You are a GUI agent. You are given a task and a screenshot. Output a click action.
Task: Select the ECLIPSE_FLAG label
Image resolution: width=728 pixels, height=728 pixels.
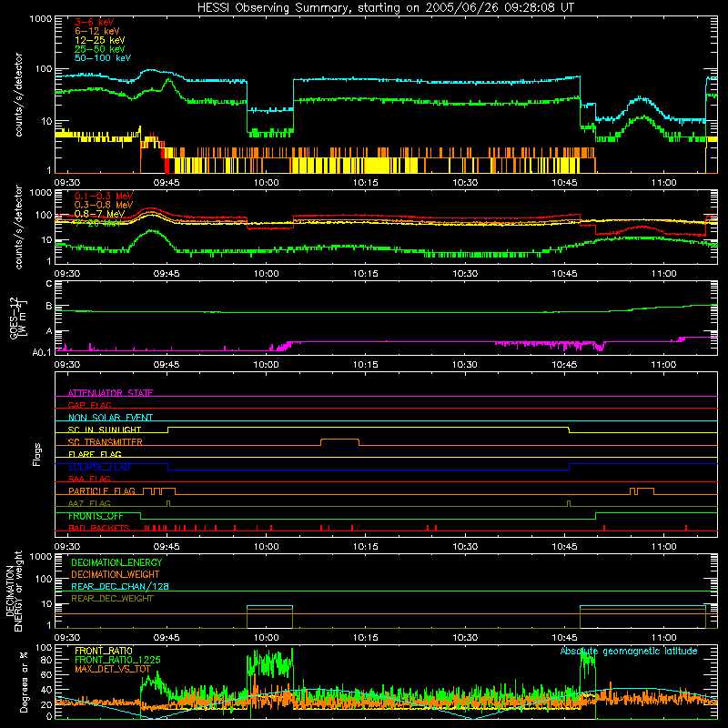[99, 467]
